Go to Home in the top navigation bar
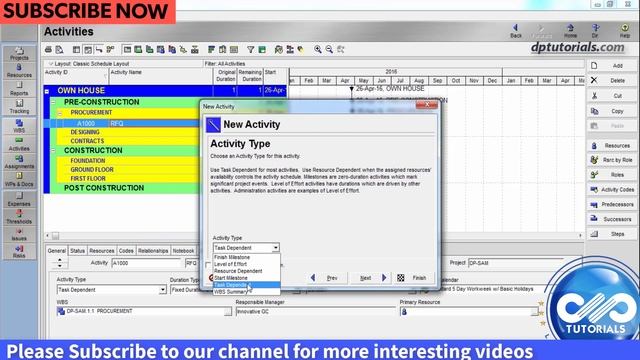 pyautogui.click(x=570, y=31)
